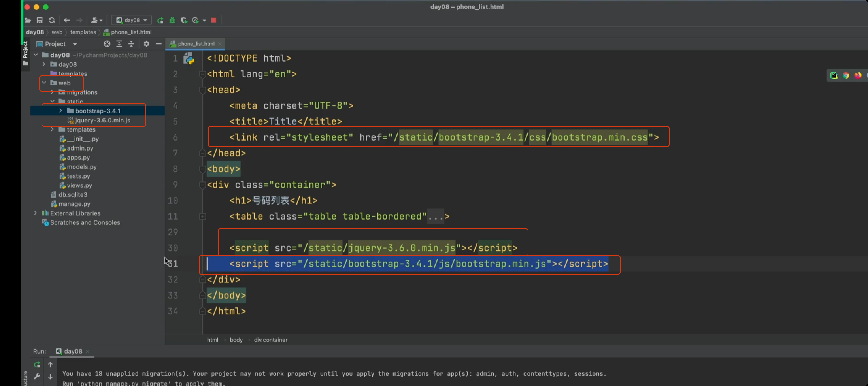Close the phone_list.html editor tab
The width and height of the screenshot is (868, 386).
click(x=220, y=44)
